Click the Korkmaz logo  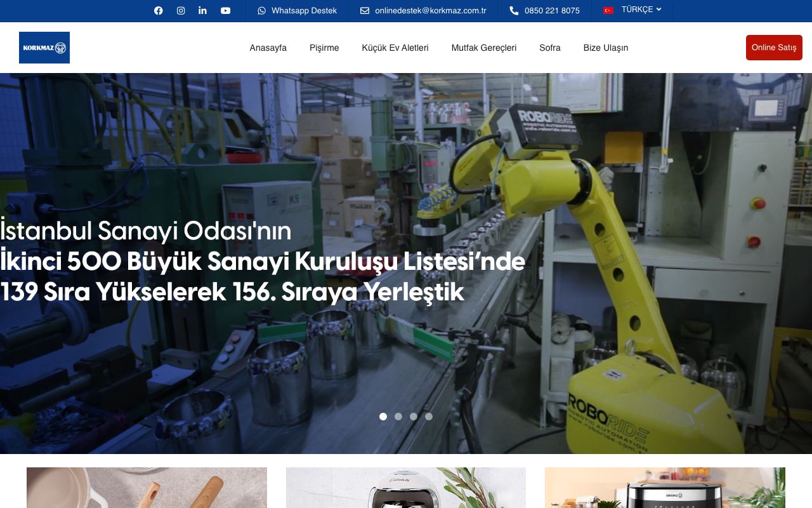coord(44,48)
